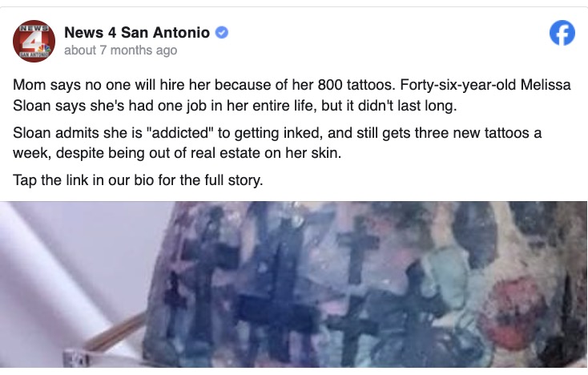Open the News 4 San Antonio page name

coord(137,33)
